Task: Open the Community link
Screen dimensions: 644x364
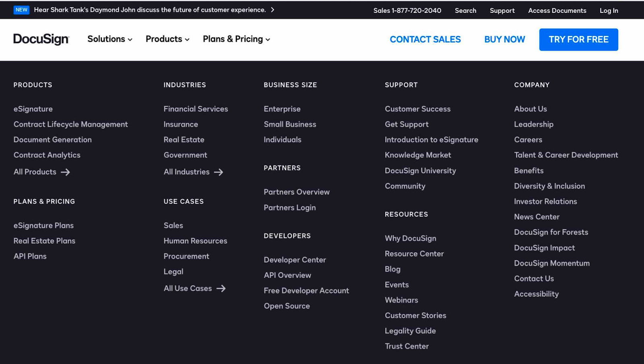Action: (x=405, y=186)
